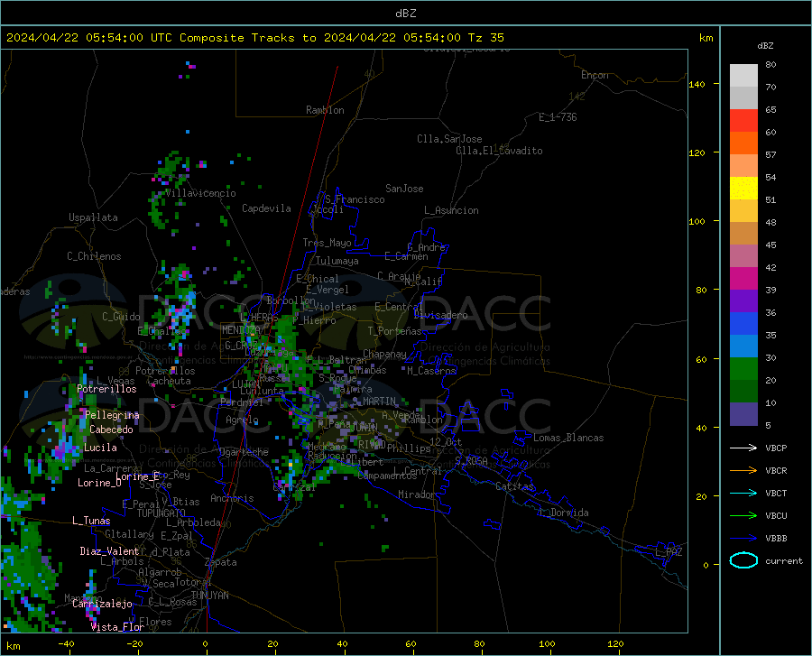
Task: Click the Zapata map label
Action: 221,562
